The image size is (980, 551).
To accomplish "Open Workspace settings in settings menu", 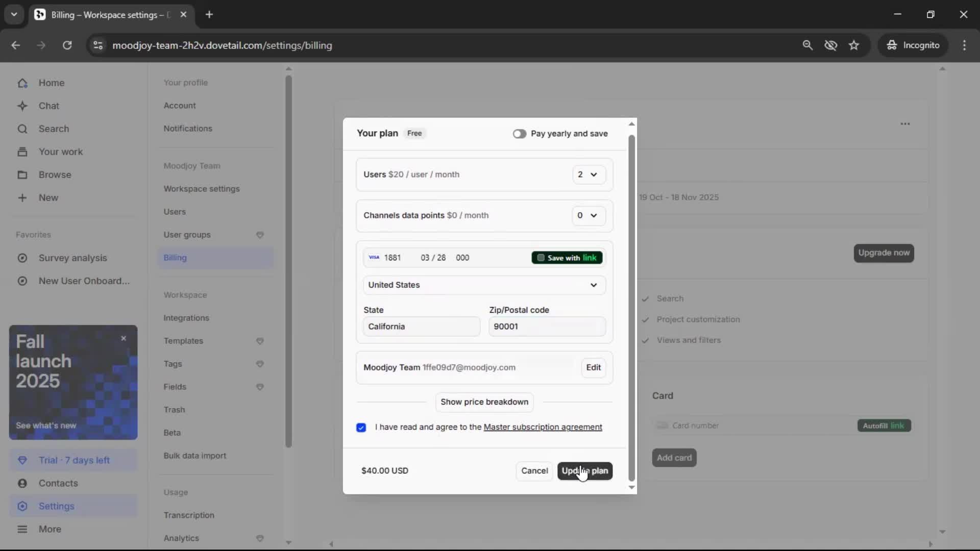I will (x=202, y=189).
